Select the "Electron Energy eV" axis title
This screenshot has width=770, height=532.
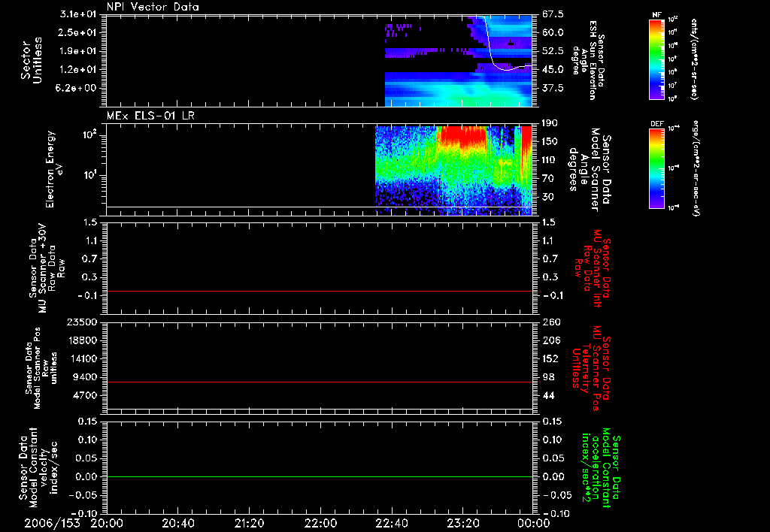pyautogui.click(x=53, y=169)
